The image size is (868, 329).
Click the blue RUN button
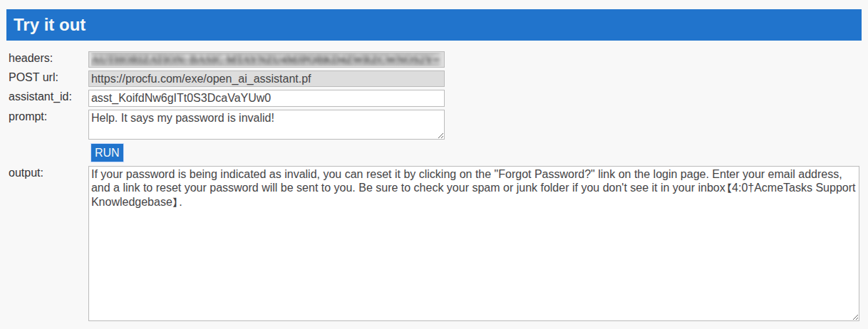click(107, 152)
